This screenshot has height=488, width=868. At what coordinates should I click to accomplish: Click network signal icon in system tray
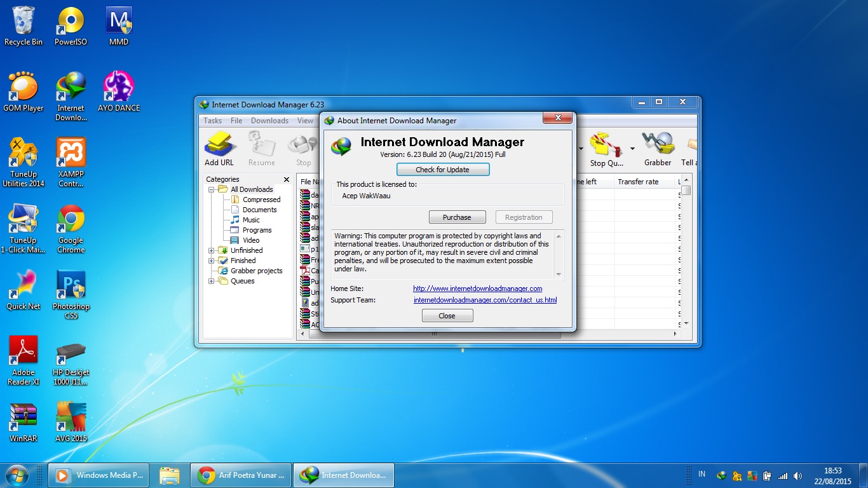tap(782, 475)
